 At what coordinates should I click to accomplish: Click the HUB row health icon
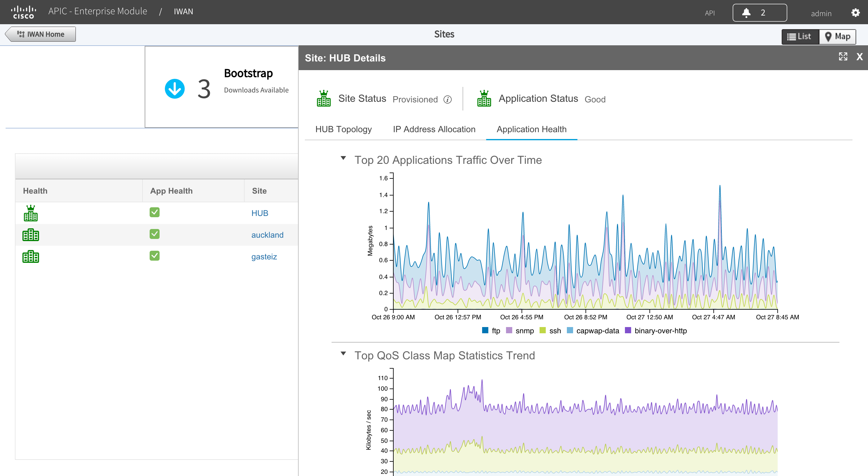pos(31,213)
